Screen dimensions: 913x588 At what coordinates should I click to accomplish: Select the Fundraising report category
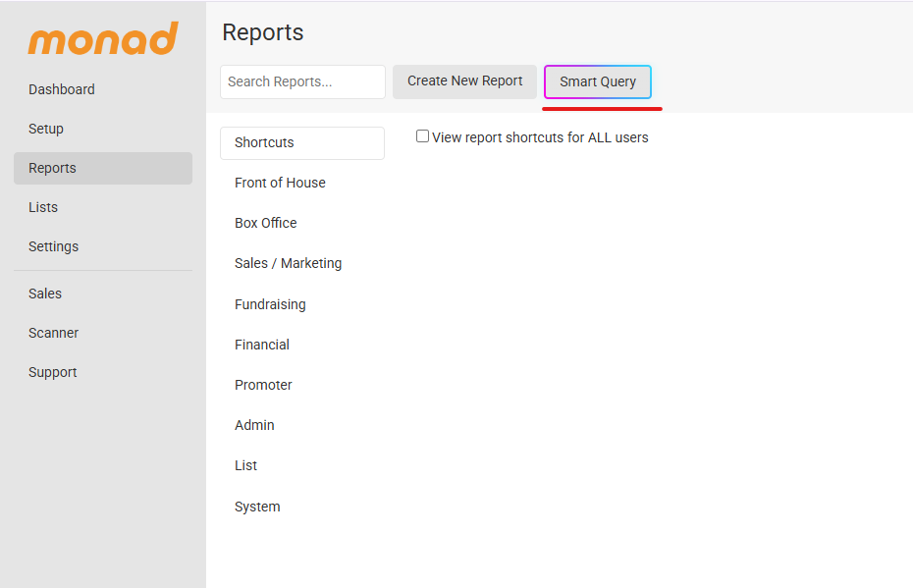(x=270, y=304)
